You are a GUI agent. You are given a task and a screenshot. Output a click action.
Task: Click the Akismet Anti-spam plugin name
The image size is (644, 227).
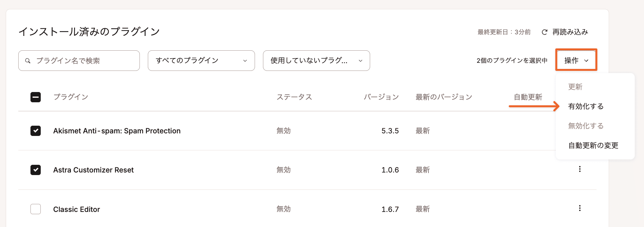[x=117, y=131]
